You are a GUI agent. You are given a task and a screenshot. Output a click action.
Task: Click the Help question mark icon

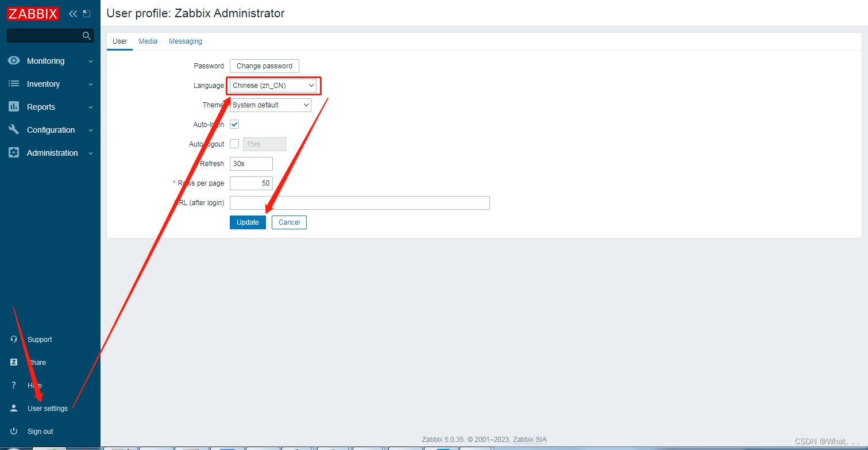(14, 385)
